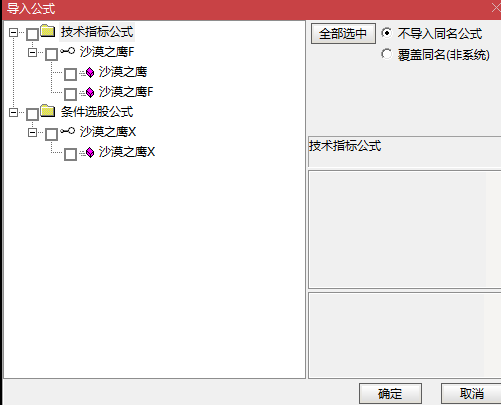
Task: Collapse the 技术指标公式 tree node
Action: pos(13,32)
